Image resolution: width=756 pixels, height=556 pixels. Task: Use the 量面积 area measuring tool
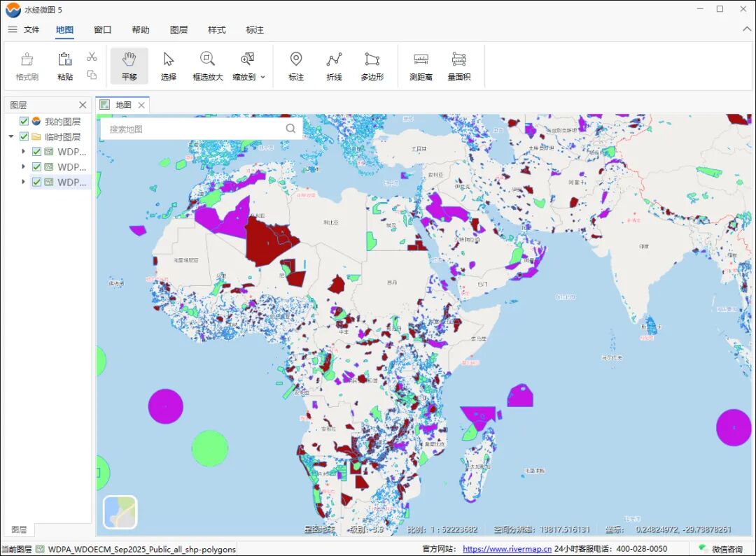[458, 66]
